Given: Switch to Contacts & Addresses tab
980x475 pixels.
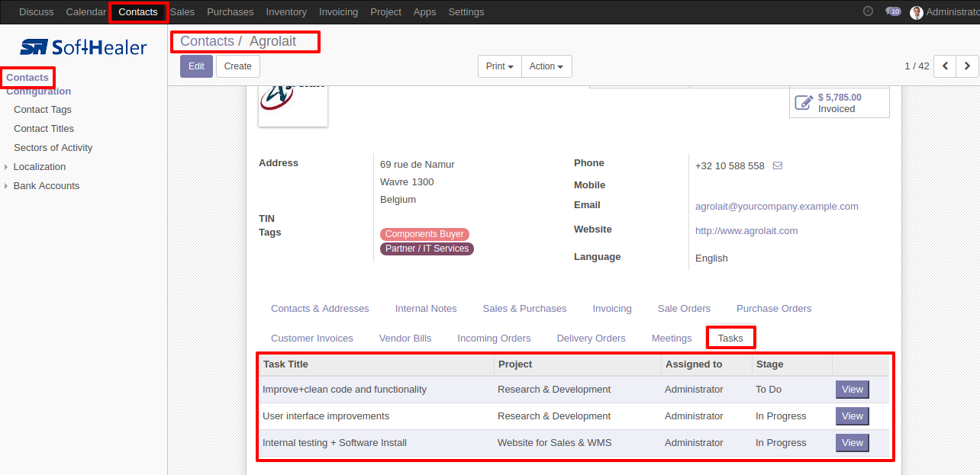Looking at the screenshot, I should [320, 309].
